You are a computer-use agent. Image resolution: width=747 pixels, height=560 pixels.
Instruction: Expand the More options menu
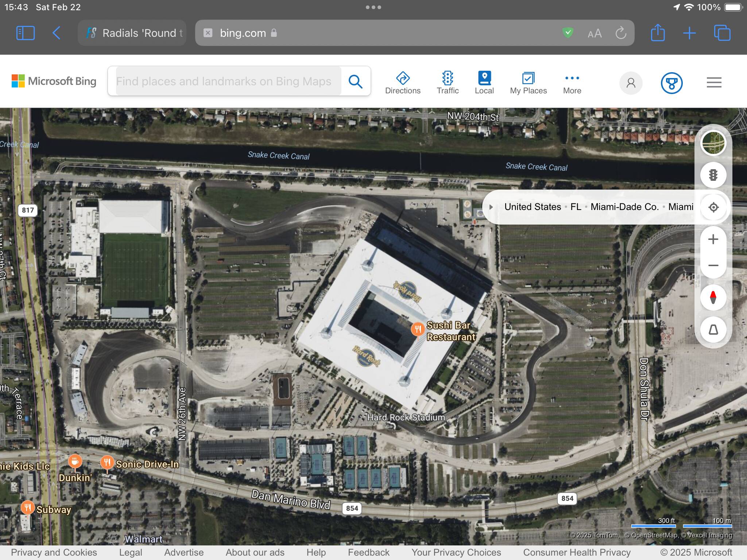pos(572,83)
